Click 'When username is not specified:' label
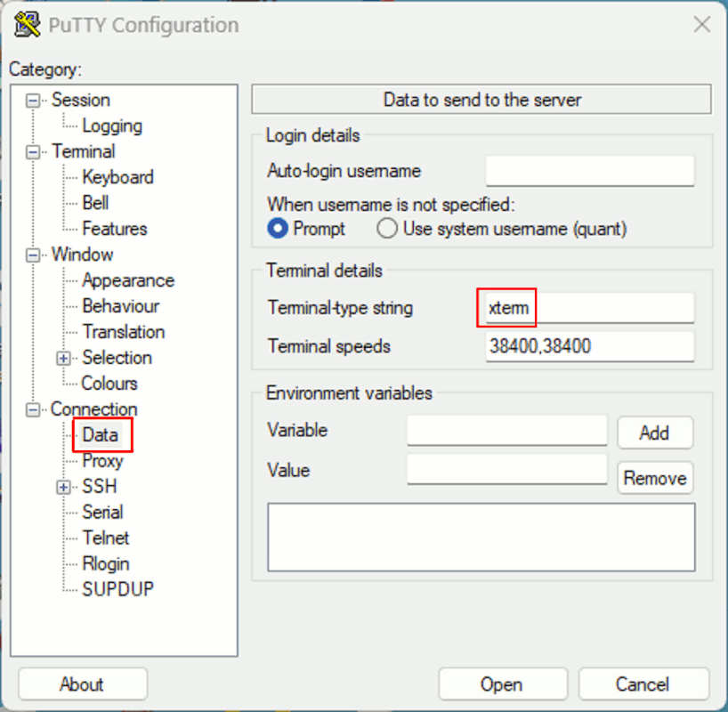728x712 pixels. click(391, 205)
